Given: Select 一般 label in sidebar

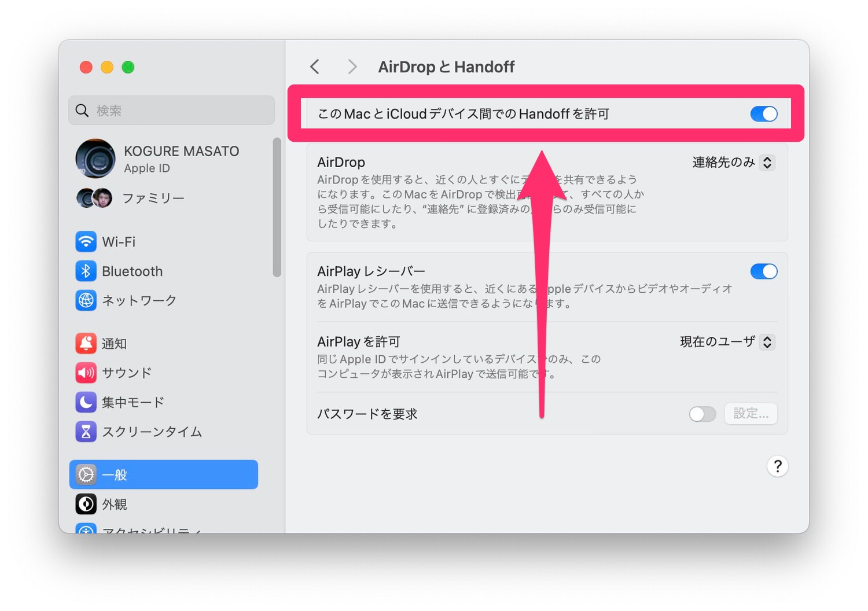Looking at the screenshot, I should click(x=114, y=474).
